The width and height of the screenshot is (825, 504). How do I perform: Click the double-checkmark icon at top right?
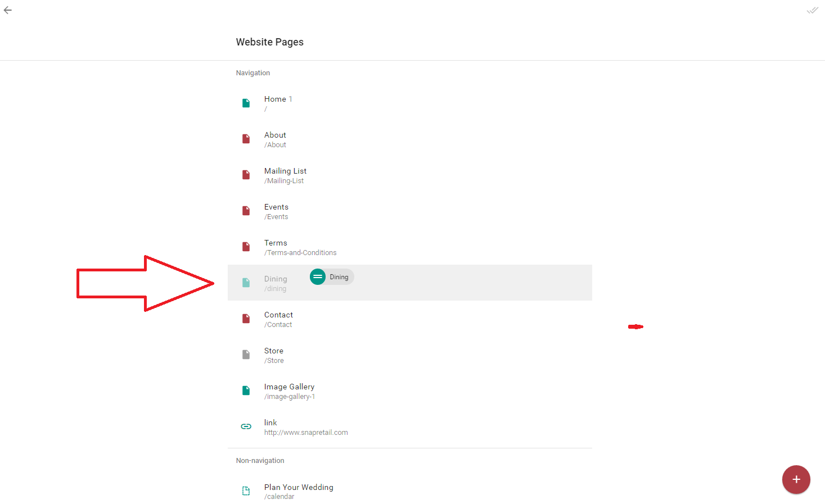coord(812,10)
